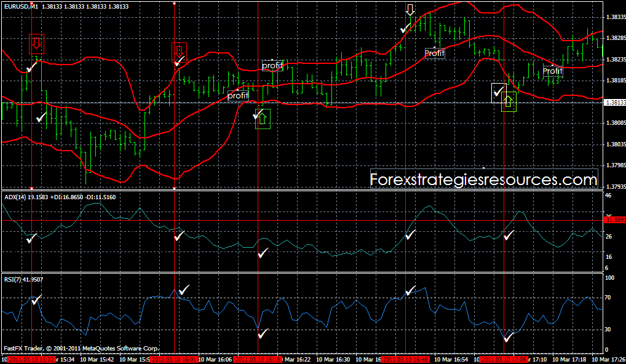Click the 1.38085 price axis label
The image size is (626, 364).
pyautogui.click(x=615, y=123)
